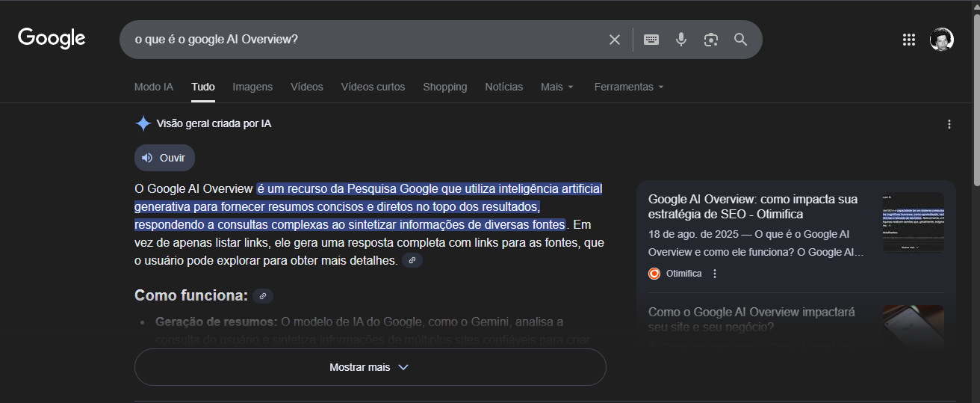
Task: Click the Otimifica favicon
Action: click(654, 274)
